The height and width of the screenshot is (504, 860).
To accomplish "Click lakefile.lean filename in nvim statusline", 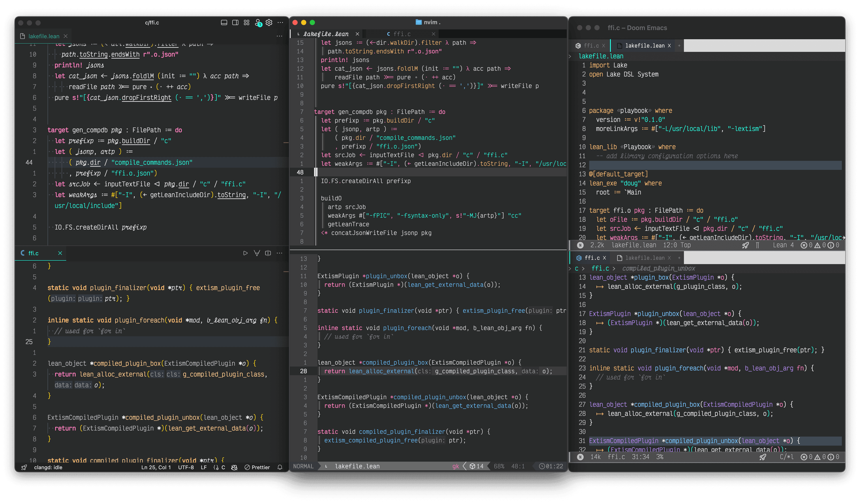I will (x=357, y=466).
